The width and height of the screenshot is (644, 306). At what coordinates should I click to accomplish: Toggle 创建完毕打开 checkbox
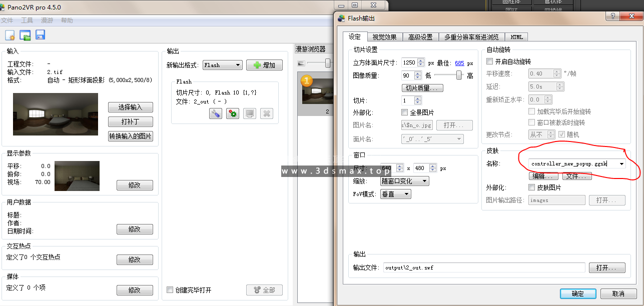click(x=170, y=290)
